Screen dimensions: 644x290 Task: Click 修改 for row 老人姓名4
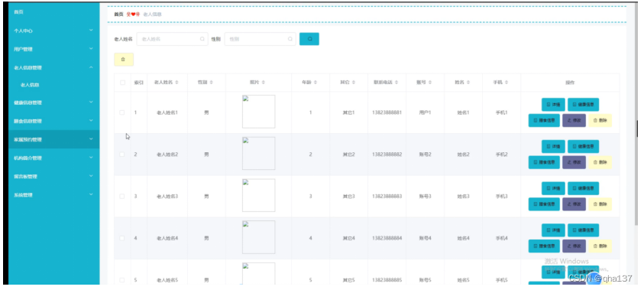click(574, 246)
